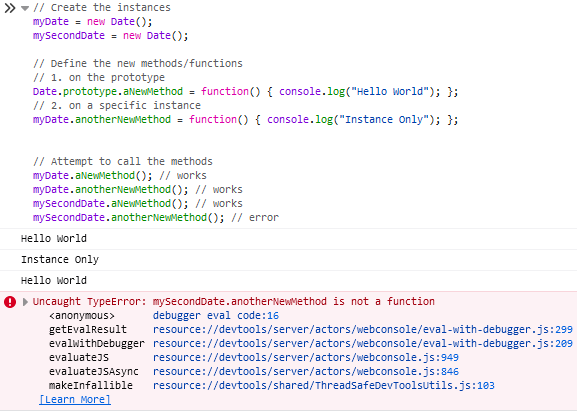Click the mySecondDate.aNewMethod(); // works line

(138, 203)
